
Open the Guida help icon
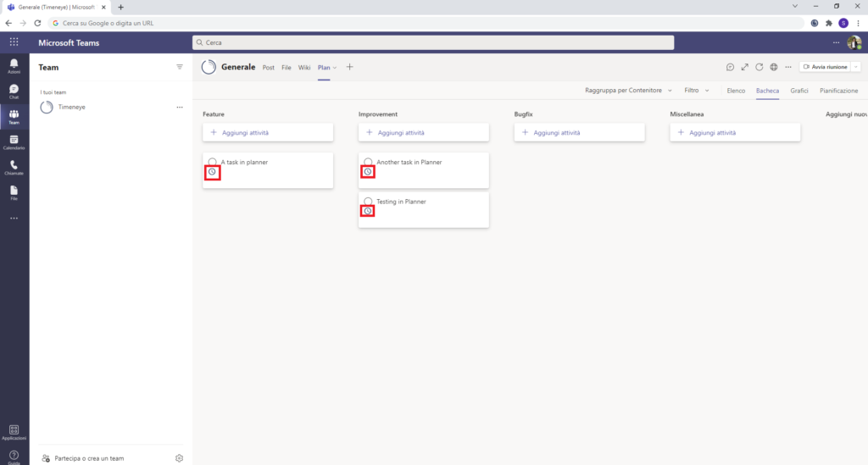pyautogui.click(x=14, y=457)
